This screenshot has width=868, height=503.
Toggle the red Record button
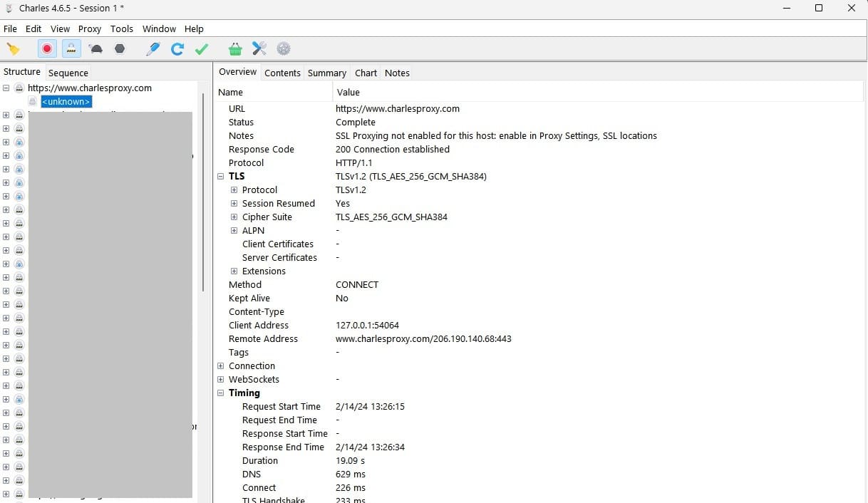[x=47, y=49]
